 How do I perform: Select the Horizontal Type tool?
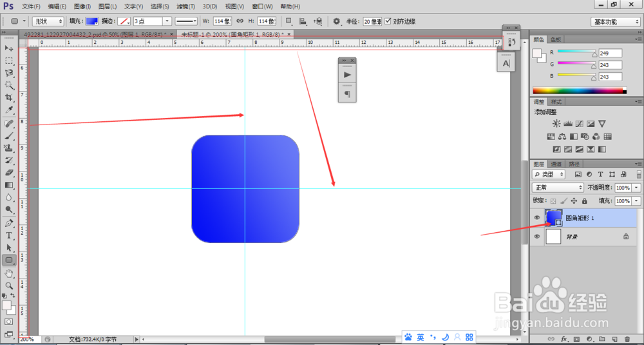tap(8, 235)
